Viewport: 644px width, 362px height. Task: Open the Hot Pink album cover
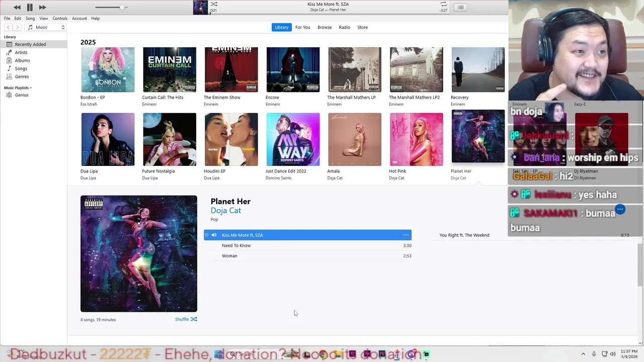[x=417, y=139]
